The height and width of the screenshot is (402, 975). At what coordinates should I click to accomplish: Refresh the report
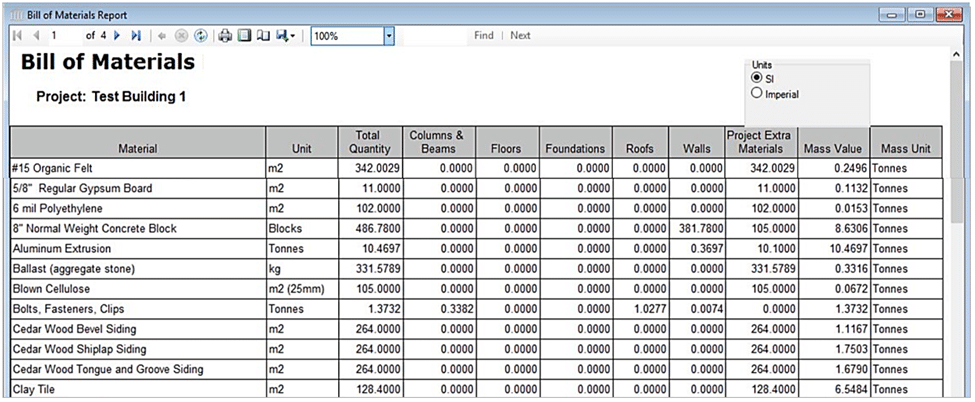click(x=200, y=36)
